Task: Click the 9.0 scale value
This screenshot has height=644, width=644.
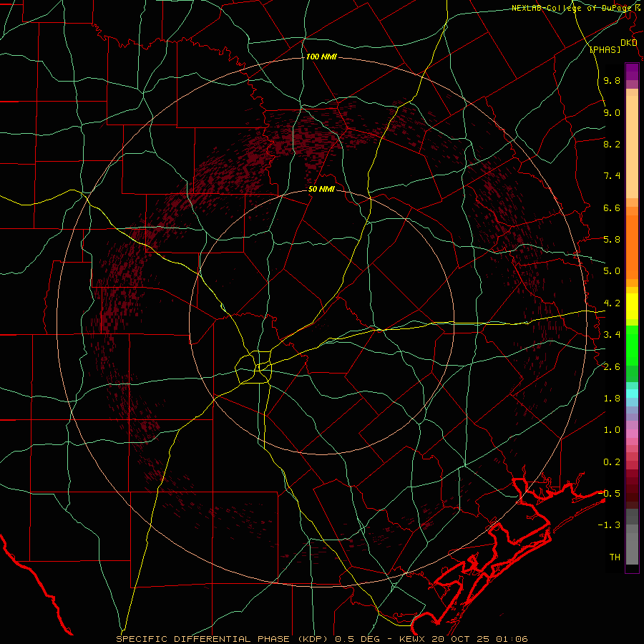Action: click(x=612, y=112)
